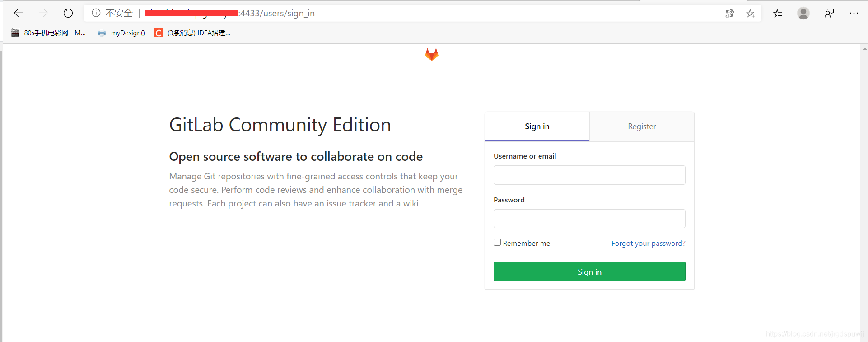Click the GitLab fox logo
Viewport: 868px width, 342px height.
(432, 54)
